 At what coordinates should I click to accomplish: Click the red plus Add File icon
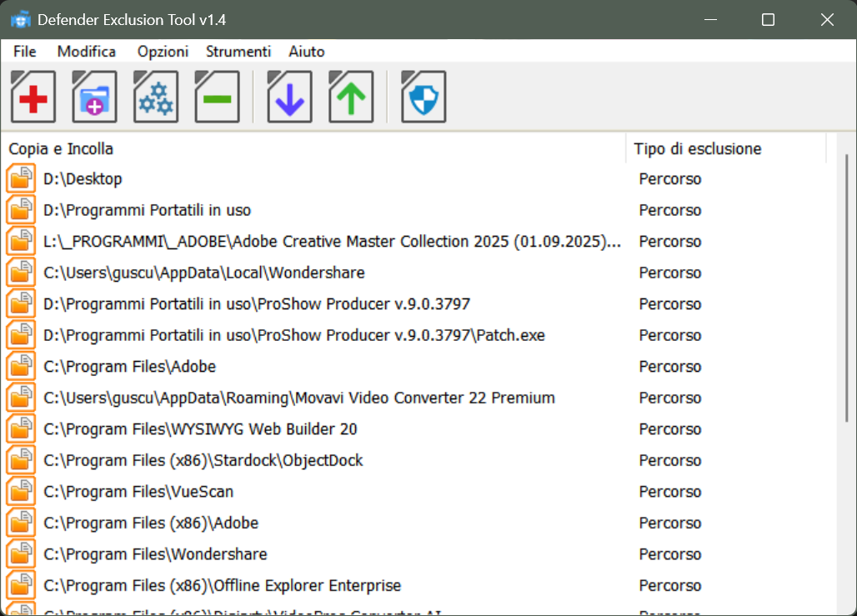(33, 97)
